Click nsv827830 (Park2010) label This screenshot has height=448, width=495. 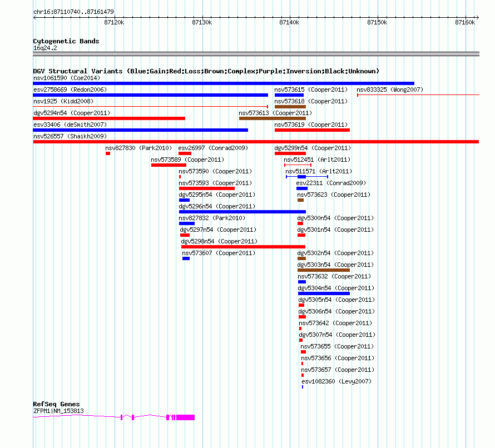pos(138,148)
